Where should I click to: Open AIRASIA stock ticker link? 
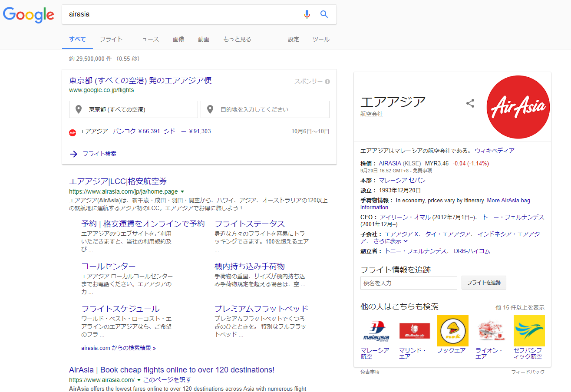click(x=390, y=164)
